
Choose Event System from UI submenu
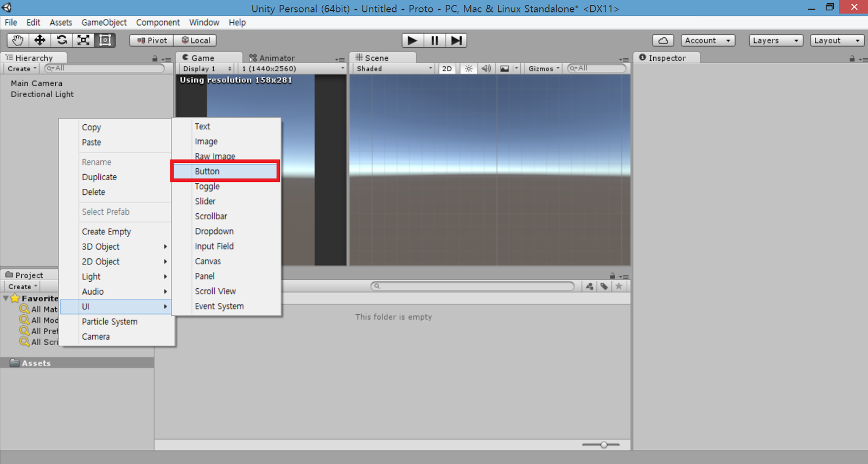226,306
